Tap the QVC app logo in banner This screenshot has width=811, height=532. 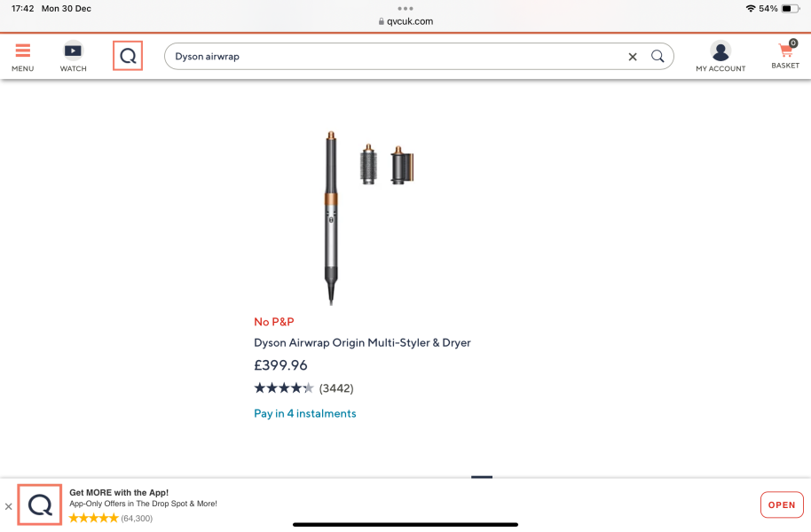point(40,505)
